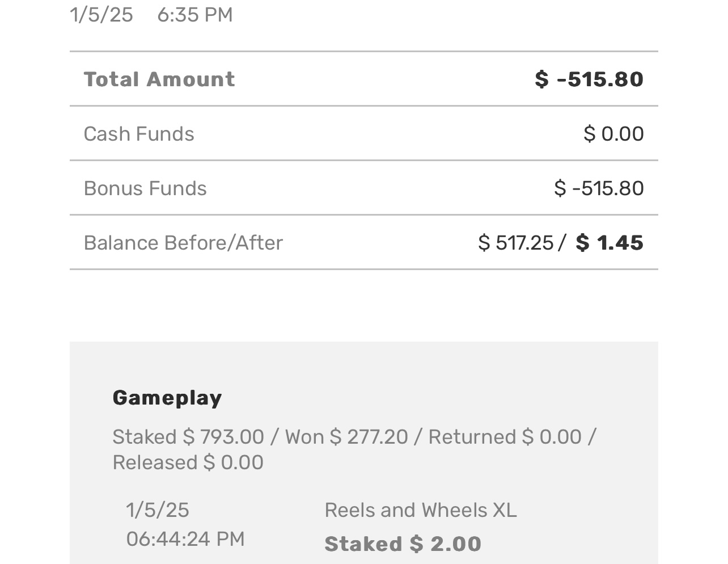The image size is (728, 564).
Task: Click the Won $ 277.20 summary text
Action: [346, 437]
